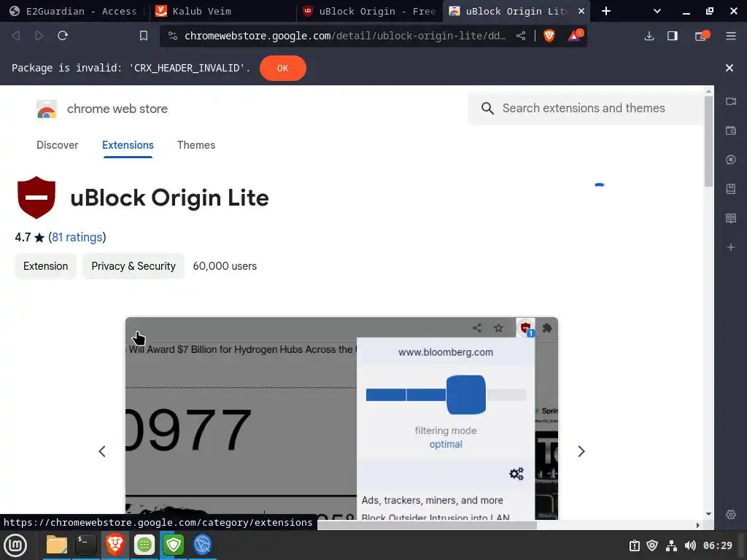747x560 pixels.
Task: Open the downloads icon in the toolbar
Action: click(x=649, y=36)
